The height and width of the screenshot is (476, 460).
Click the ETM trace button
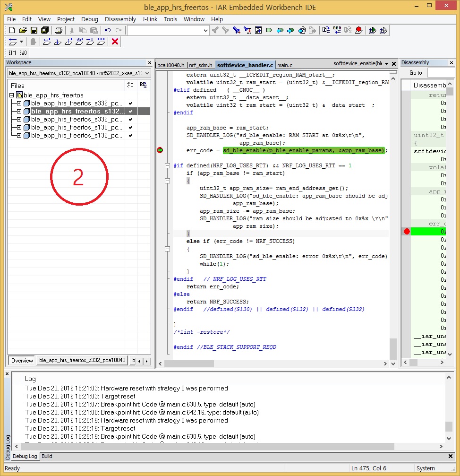point(12,53)
